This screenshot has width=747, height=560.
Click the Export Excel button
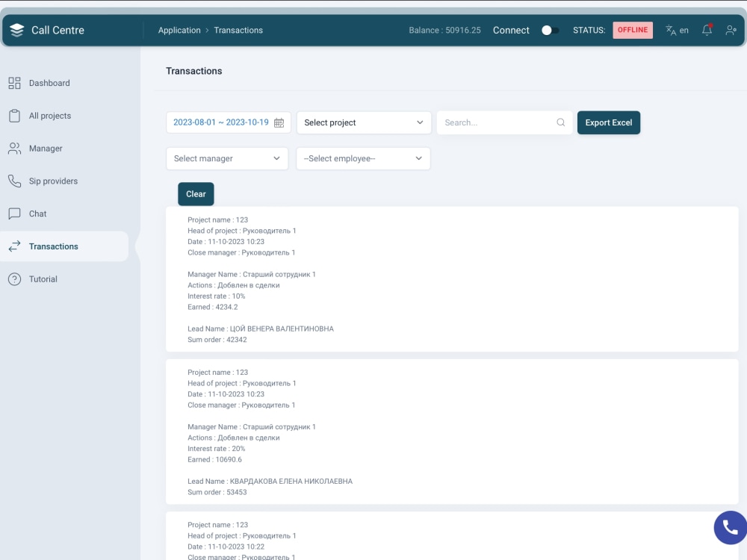[x=608, y=122]
